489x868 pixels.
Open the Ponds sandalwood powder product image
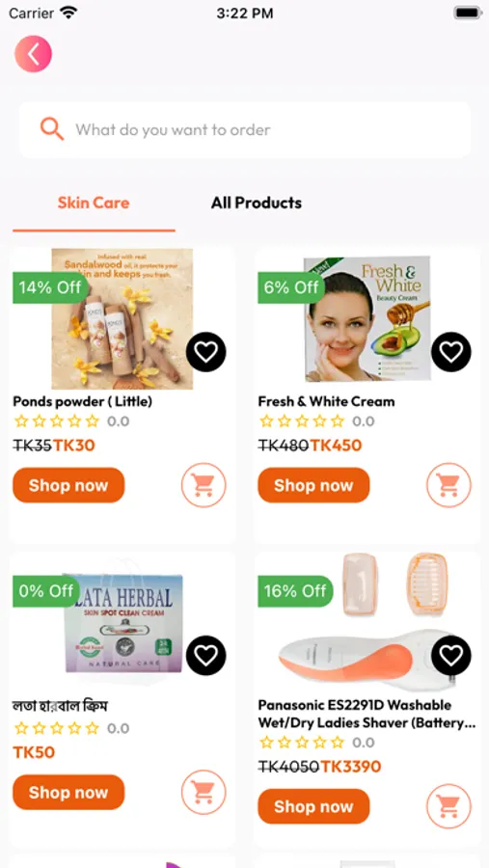(x=122, y=319)
